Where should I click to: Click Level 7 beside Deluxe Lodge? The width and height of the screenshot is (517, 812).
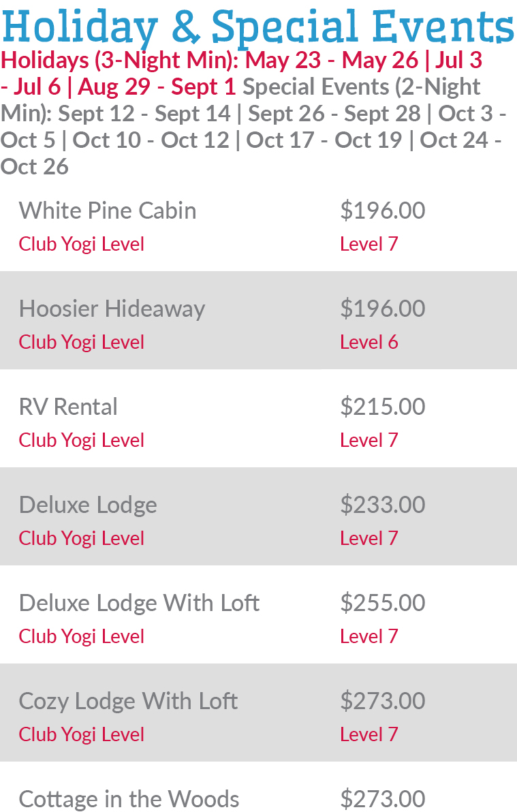369,538
